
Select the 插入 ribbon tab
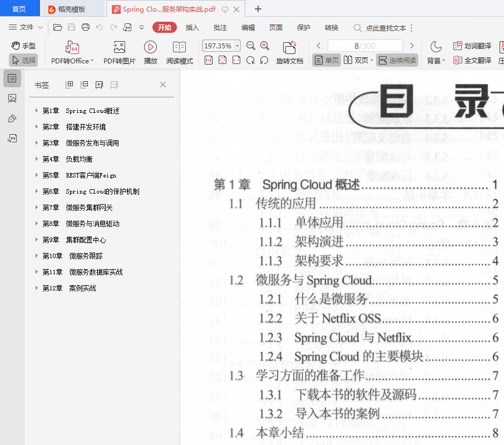click(x=192, y=28)
